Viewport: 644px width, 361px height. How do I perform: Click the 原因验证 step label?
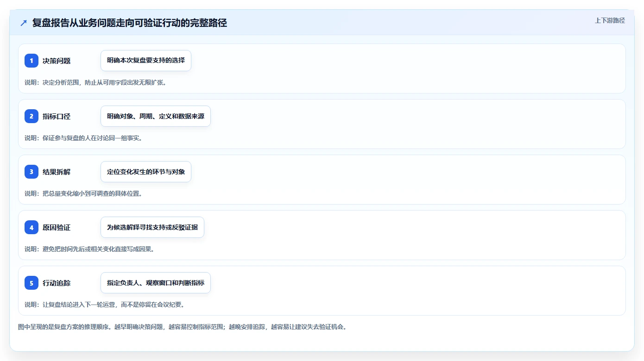pyautogui.click(x=57, y=227)
